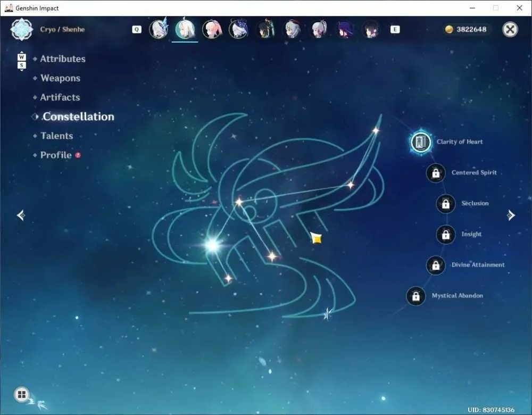Go to the Weapons section
Image resolution: width=532 pixels, height=415 pixels.
tap(61, 78)
